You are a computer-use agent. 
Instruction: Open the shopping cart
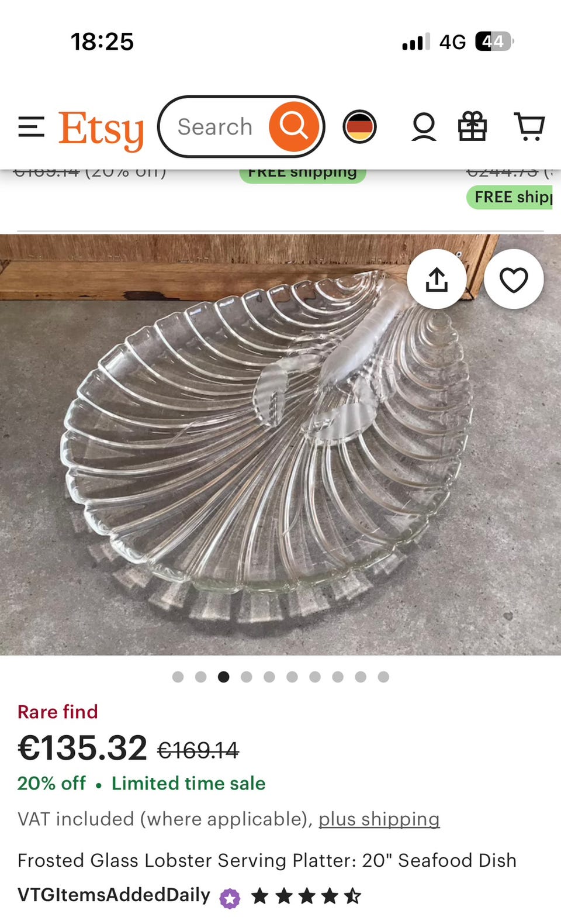(529, 126)
